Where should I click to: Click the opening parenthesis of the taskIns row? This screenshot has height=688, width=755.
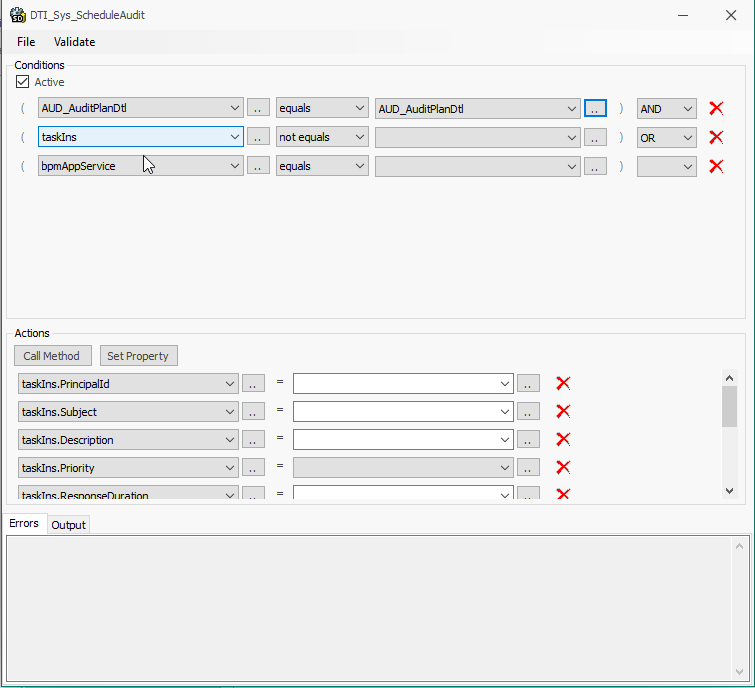23,137
